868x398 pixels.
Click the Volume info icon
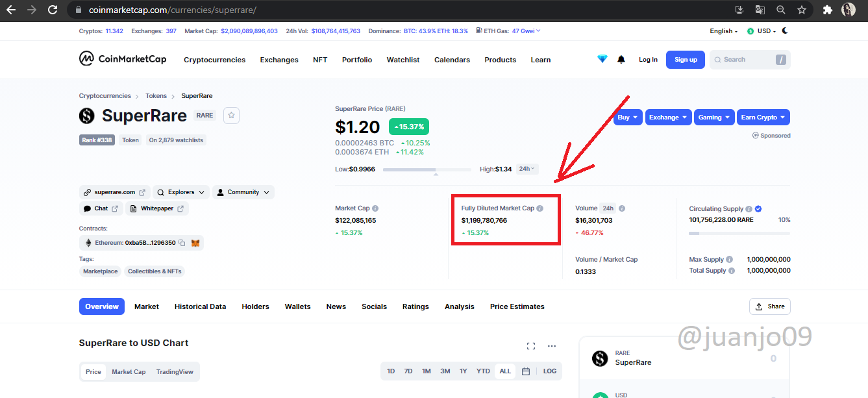click(x=622, y=208)
